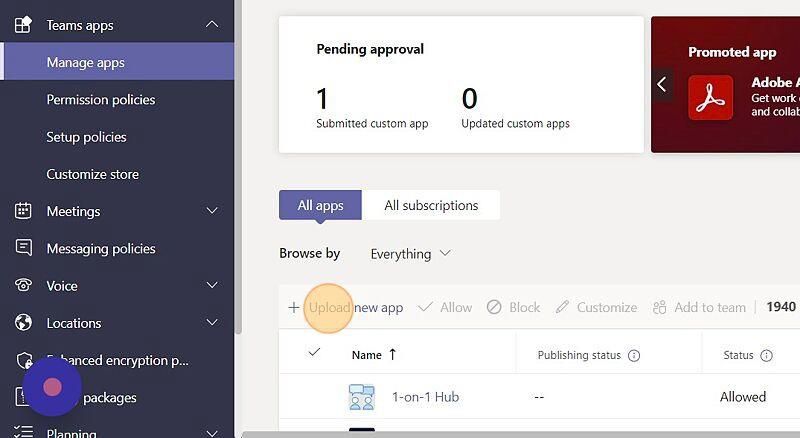This screenshot has width=800, height=438.
Task: Click Upload new app button
Action: [345, 307]
